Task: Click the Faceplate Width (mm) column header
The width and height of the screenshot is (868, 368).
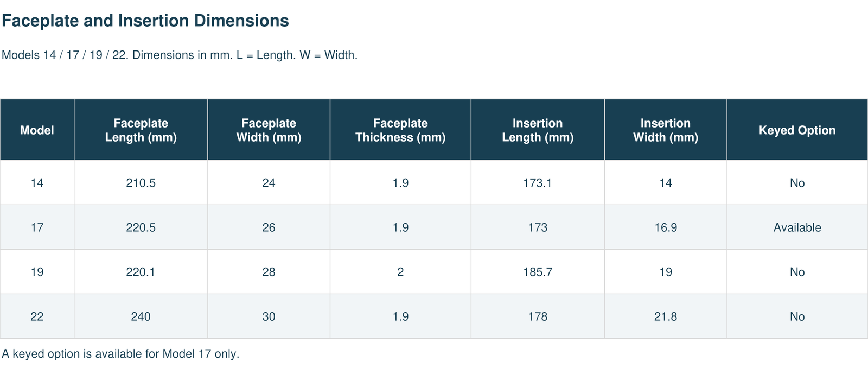Action: coord(269,130)
